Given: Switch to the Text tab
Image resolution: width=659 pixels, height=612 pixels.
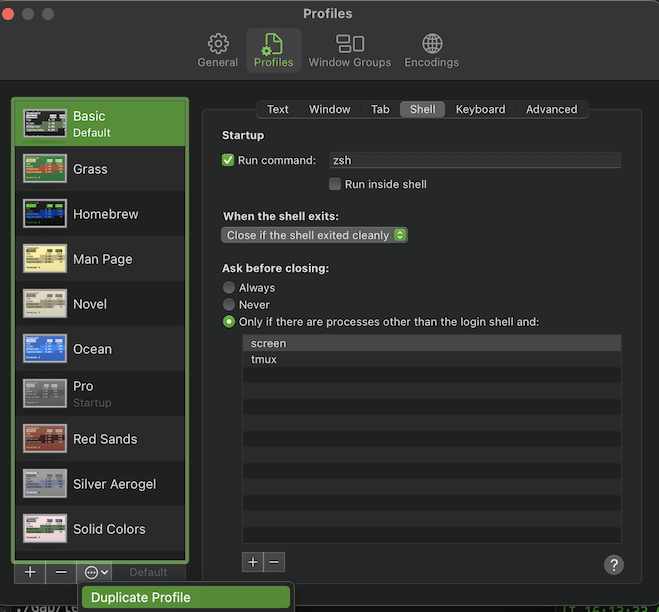Looking at the screenshot, I should 278,109.
